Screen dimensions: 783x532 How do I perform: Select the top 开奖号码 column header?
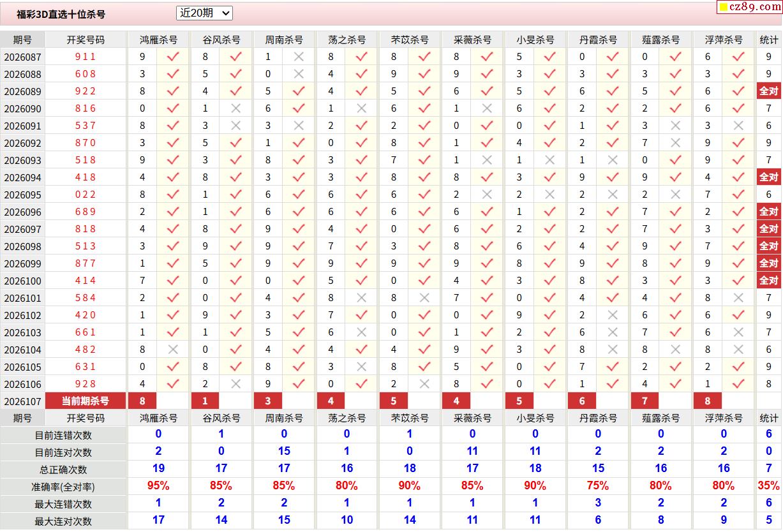(x=86, y=40)
